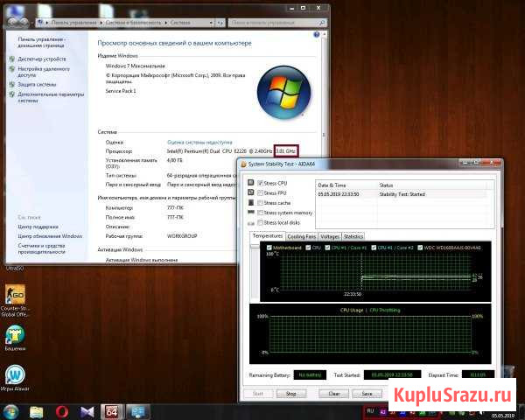
Task: Switch to AIDA64 taskbar button
Action: point(112,412)
